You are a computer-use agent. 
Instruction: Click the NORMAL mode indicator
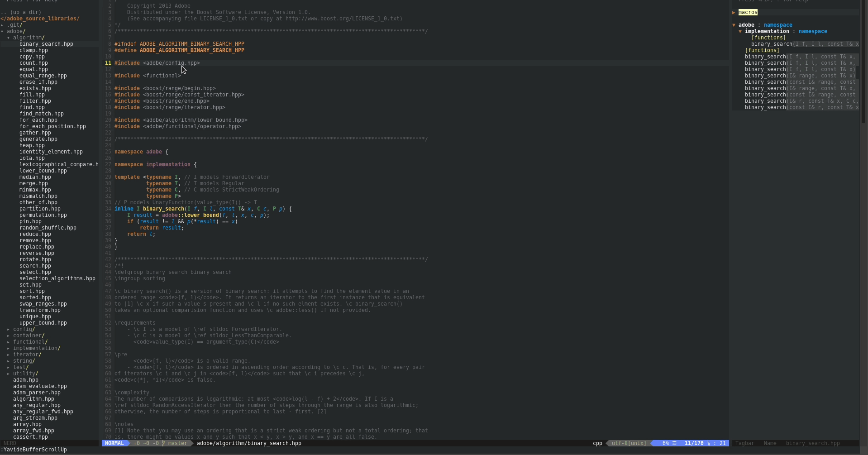click(x=114, y=443)
